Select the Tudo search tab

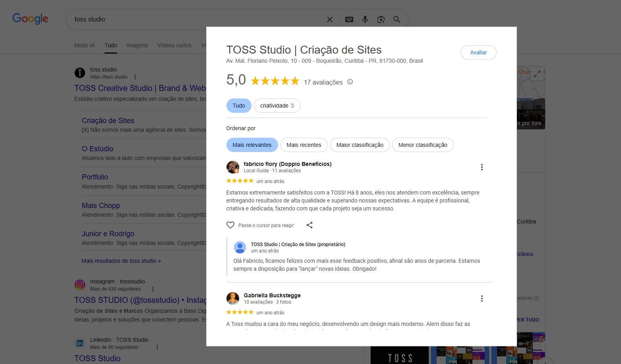(111, 45)
